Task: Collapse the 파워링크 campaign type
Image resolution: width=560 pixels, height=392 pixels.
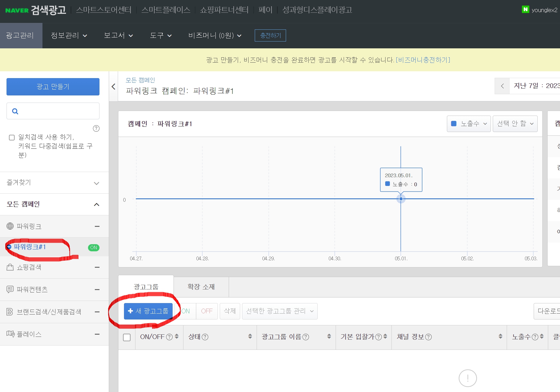Action: pos(97,227)
